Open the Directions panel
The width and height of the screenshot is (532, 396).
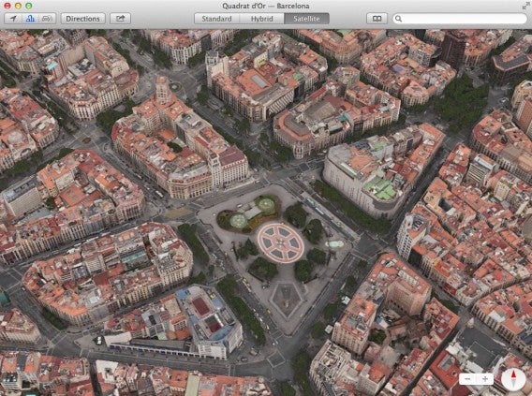[x=82, y=19]
